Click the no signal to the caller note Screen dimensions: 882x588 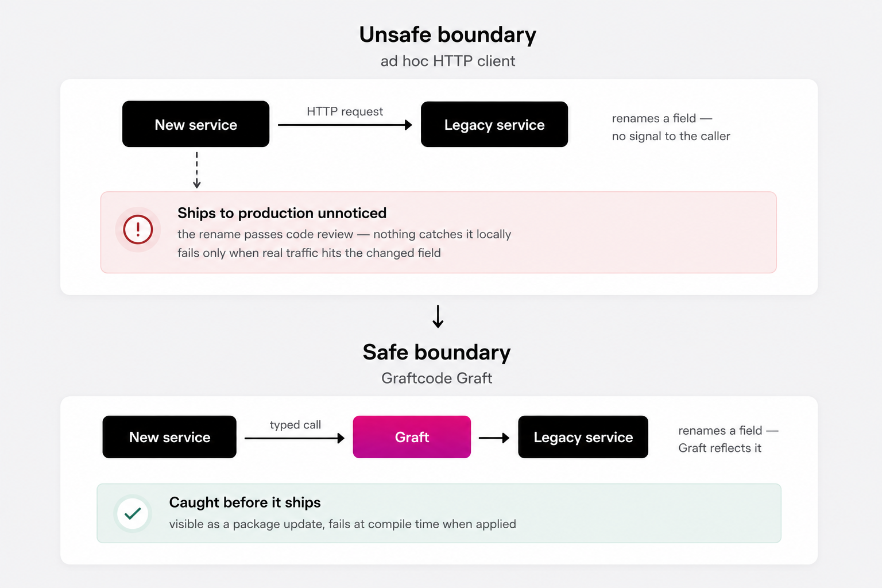pyautogui.click(x=671, y=136)
